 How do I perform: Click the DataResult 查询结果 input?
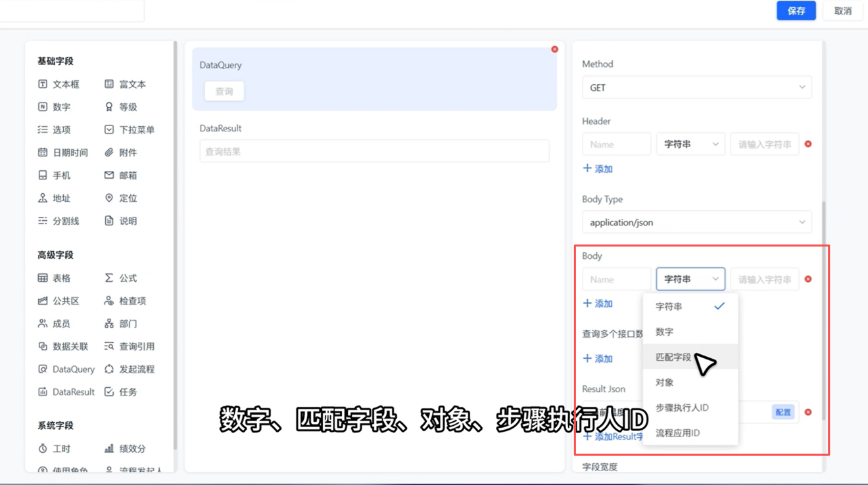[375, 151]
